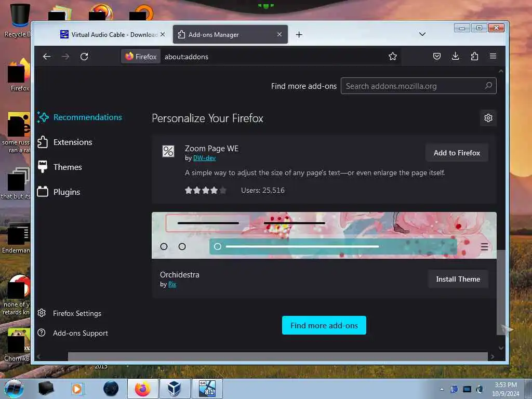Click the Firefox identity box in address bar
Viewport: 532px width, 399px height.
pyautogui.click(x=141, y=57)
